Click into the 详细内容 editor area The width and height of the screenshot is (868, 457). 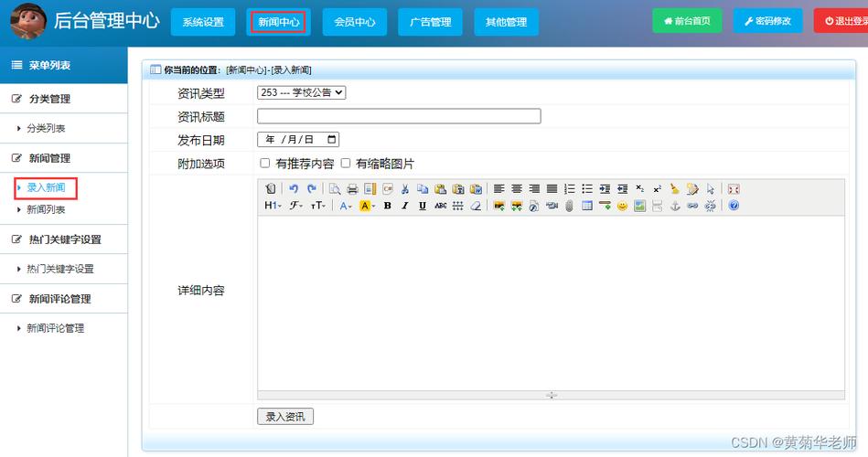pyautogui.click(x=551, y=303)
